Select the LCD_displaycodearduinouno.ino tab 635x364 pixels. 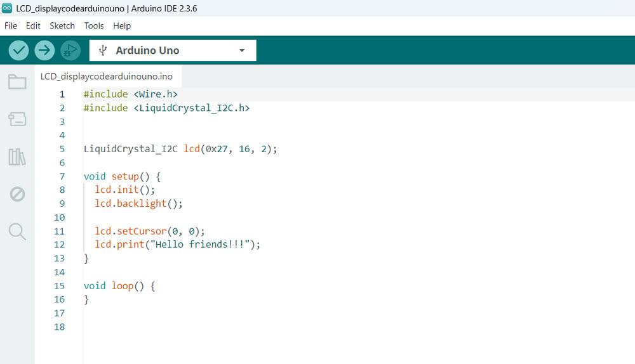pyautogui.click(x=107, y=77)
